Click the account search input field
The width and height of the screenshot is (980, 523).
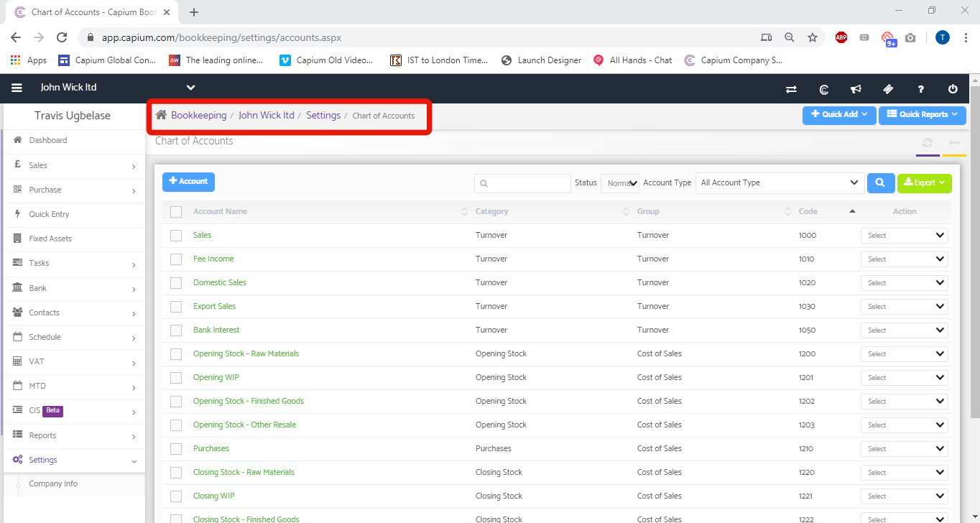pos(522,183)
